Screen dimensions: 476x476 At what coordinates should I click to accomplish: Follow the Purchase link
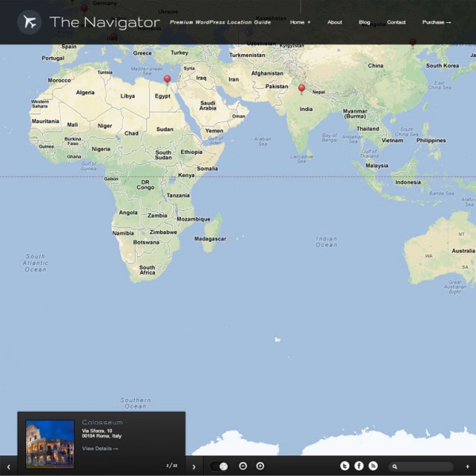[x=436, y=22]
